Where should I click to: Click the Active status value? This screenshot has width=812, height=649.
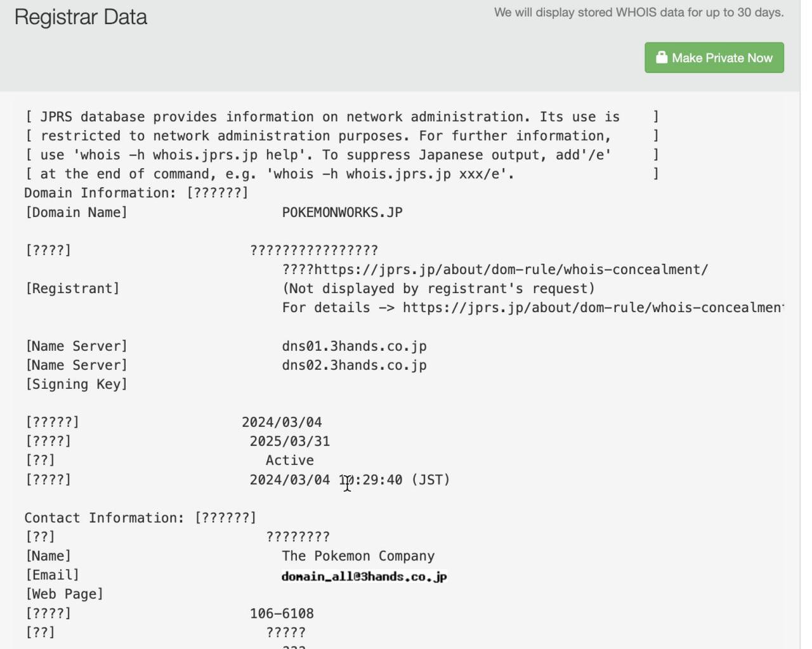(x=290, y=460)
